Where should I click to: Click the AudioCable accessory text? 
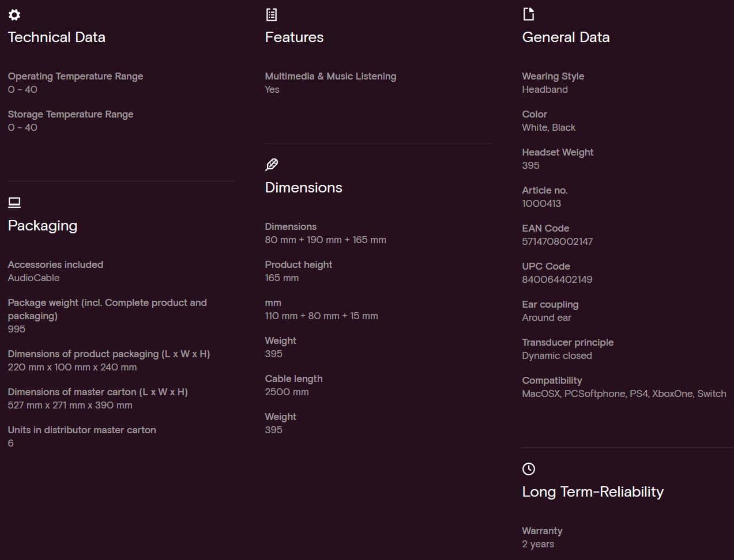click(33, 278)
